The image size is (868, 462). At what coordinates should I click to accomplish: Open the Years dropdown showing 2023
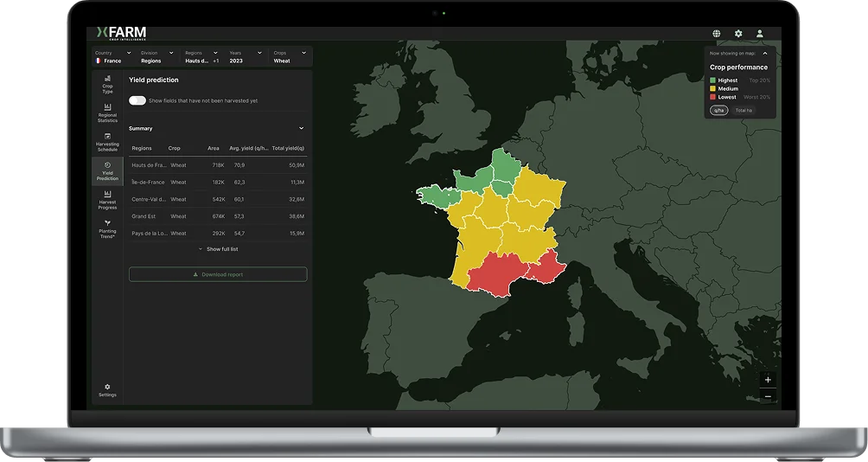click(x=246, y=56)
